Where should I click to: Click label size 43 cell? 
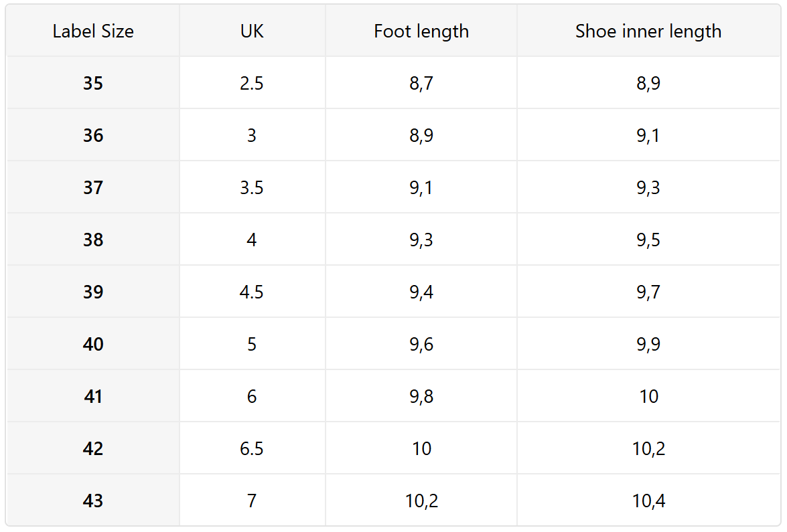93,501
